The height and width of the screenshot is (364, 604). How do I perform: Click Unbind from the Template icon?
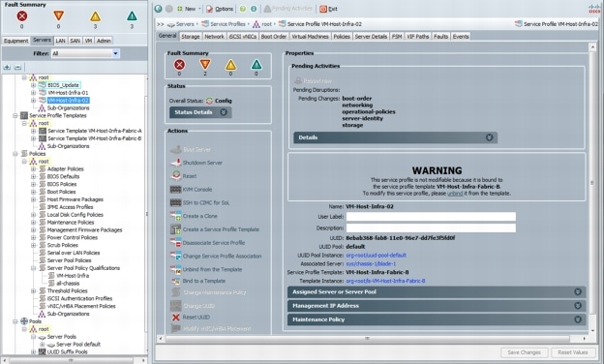click(175, 269)
